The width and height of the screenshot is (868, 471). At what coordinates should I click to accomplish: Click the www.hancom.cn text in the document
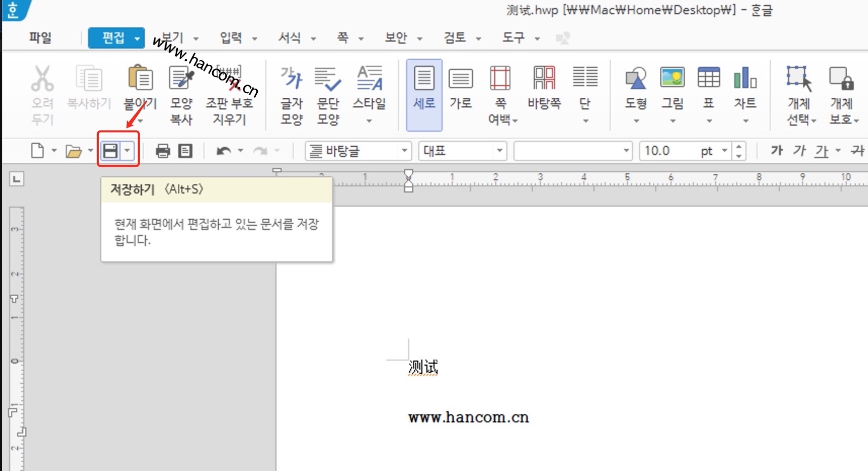tap(468, 417)
